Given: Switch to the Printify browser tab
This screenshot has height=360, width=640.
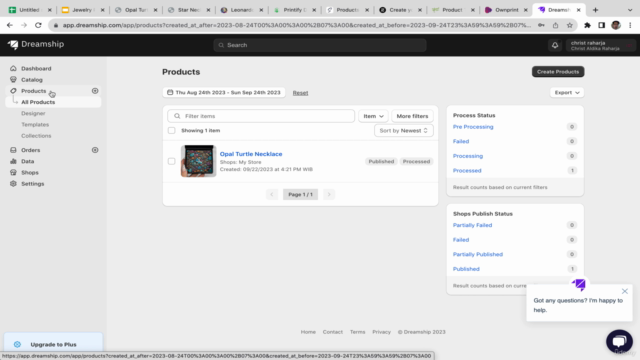Looking at the screenshot, I should coord(295,10).
